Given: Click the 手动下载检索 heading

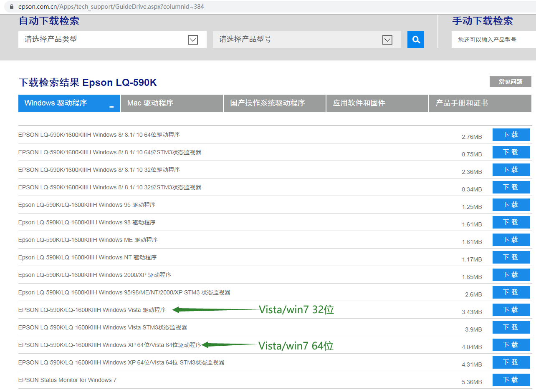Looking at the screenshot, I should [x=483, y=21].
